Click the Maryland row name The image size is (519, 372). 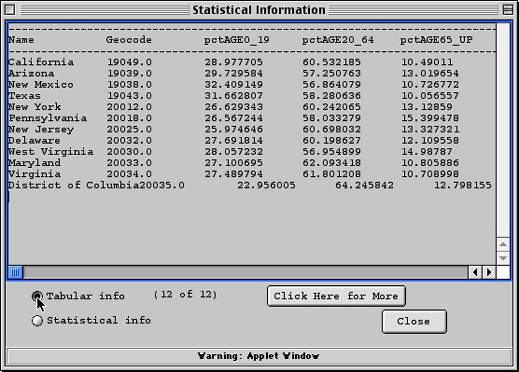(34, 163)
